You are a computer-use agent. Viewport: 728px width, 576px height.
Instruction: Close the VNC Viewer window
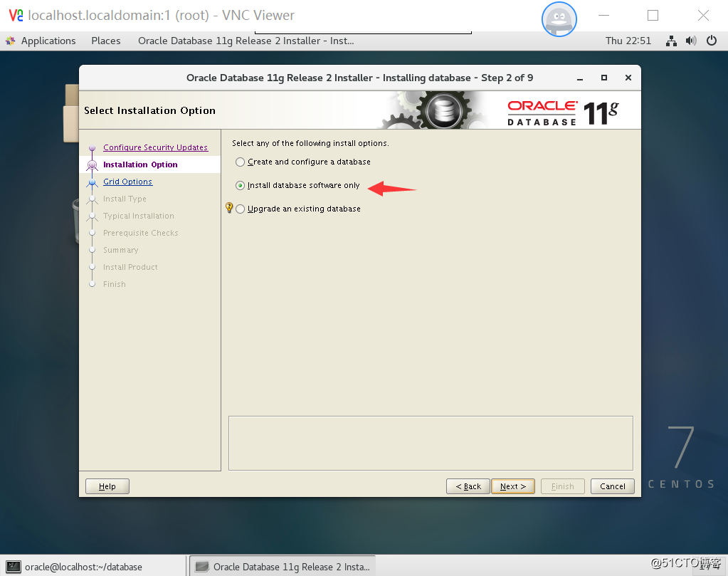tap(703, 16)
